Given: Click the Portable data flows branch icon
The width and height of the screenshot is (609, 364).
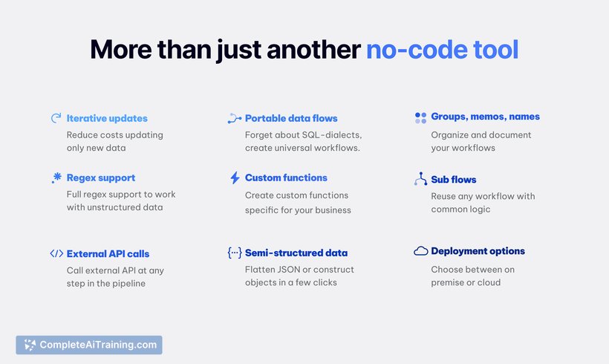Looking at the screenshot, I should point(235,118).
